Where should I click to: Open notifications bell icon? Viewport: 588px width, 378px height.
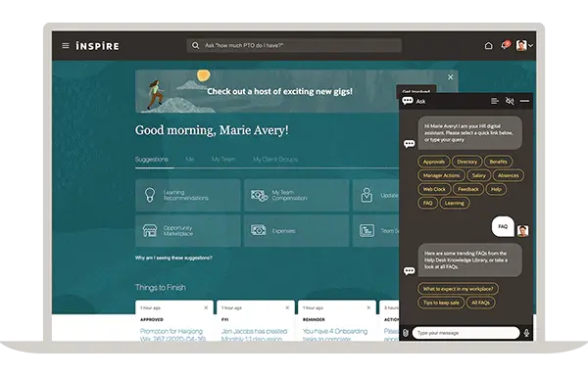point(505,45)
